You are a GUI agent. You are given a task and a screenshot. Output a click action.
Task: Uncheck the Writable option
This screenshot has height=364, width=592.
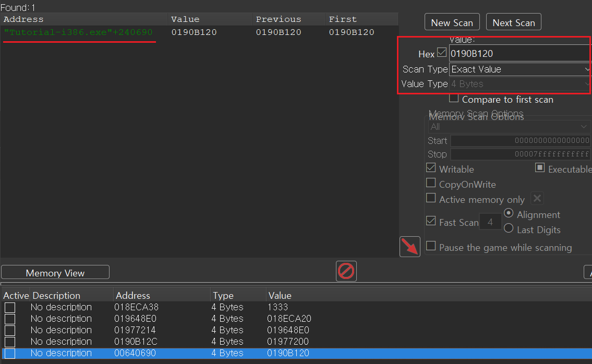click(431, 168)
